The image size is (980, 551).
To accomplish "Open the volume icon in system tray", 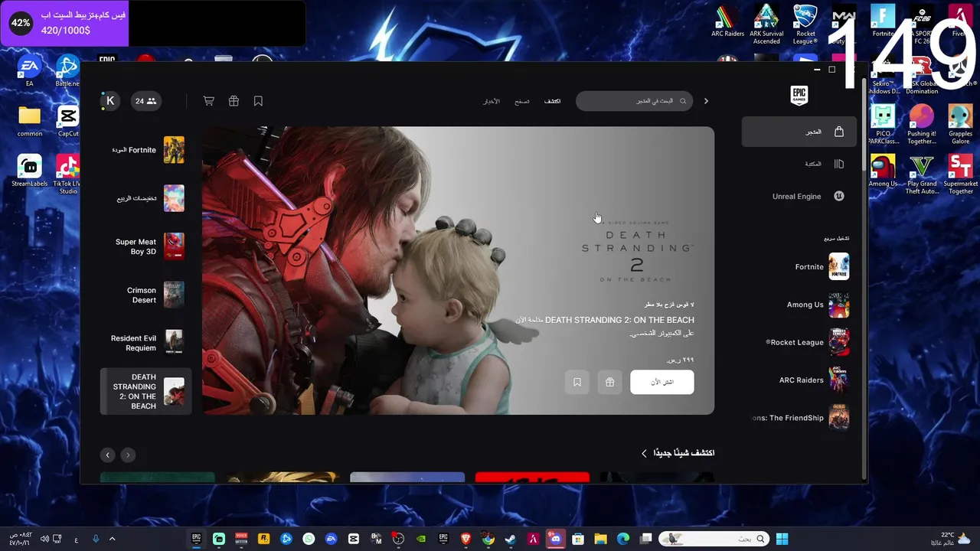I will pyautogui.click(x=44, y=539).
